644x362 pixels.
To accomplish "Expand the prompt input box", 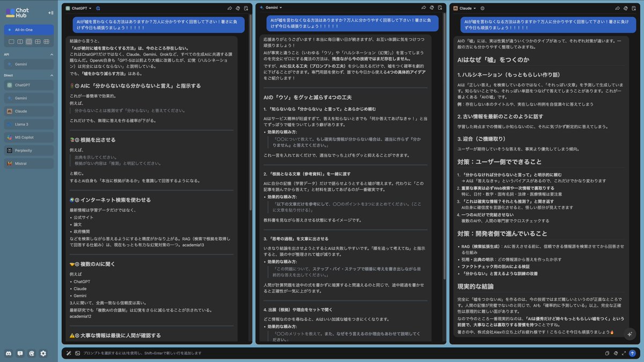I will pos(624,353).
